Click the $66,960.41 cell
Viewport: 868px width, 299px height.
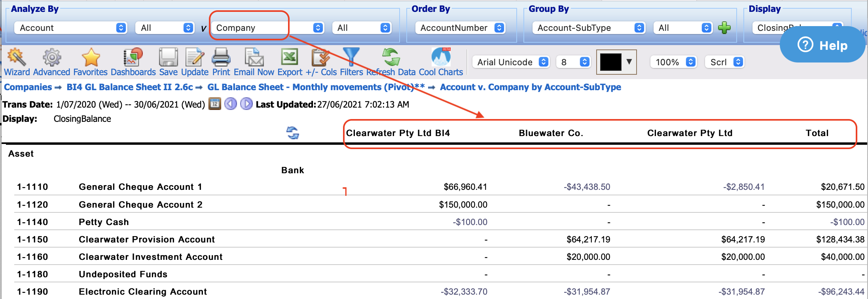click(x=465, y=187)
